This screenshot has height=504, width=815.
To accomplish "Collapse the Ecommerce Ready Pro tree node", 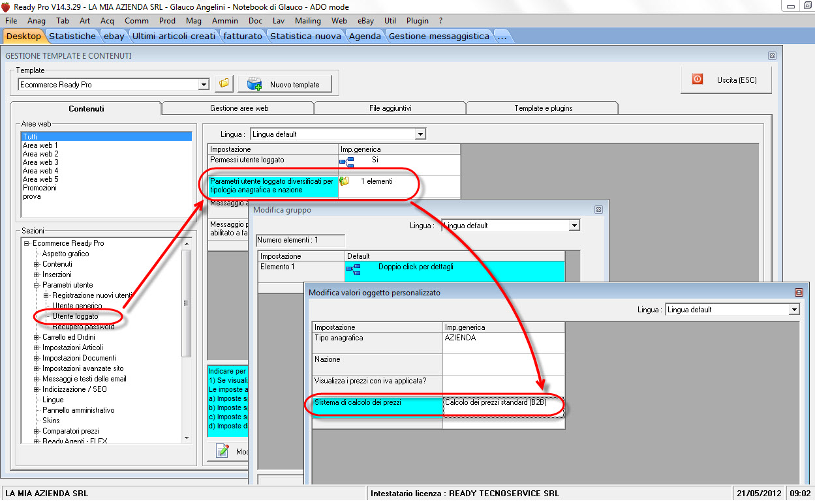I will 27,243.
